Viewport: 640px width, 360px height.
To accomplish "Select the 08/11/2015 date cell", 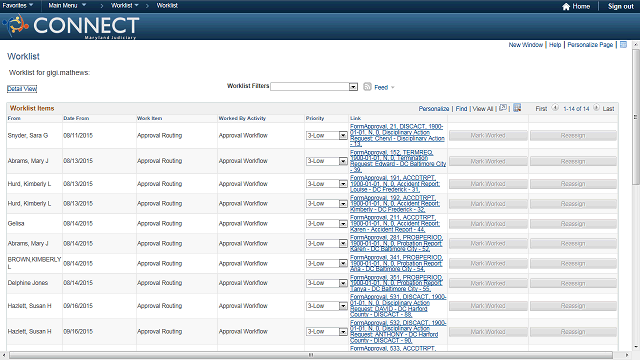I will pos(78,136).
